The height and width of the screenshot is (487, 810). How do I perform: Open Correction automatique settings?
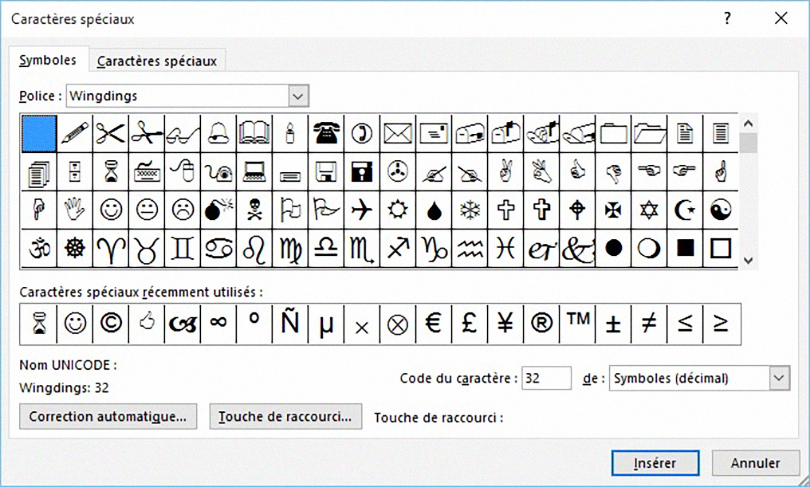[108, 416]
